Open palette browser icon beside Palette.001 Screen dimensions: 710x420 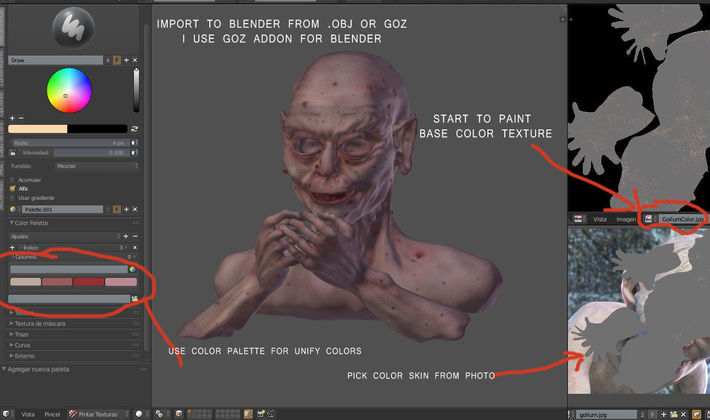coord(13,210)
